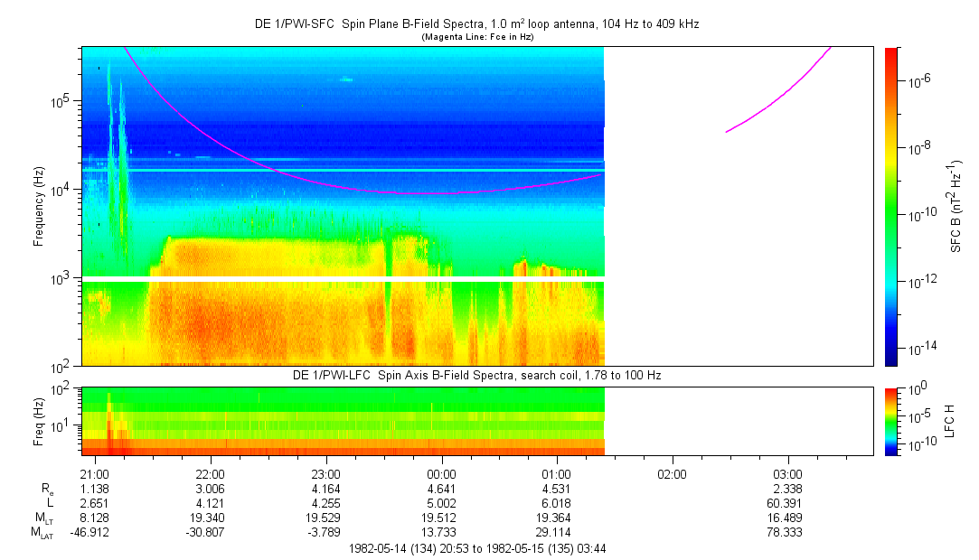Click the DE 1/PWI-SFC plot title

click(476, 24)
